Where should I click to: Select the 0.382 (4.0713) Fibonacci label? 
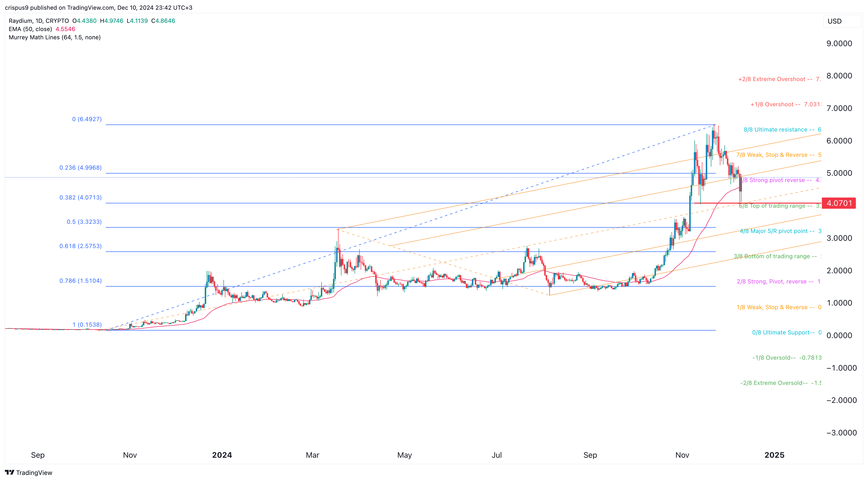[x=80, y=198]
